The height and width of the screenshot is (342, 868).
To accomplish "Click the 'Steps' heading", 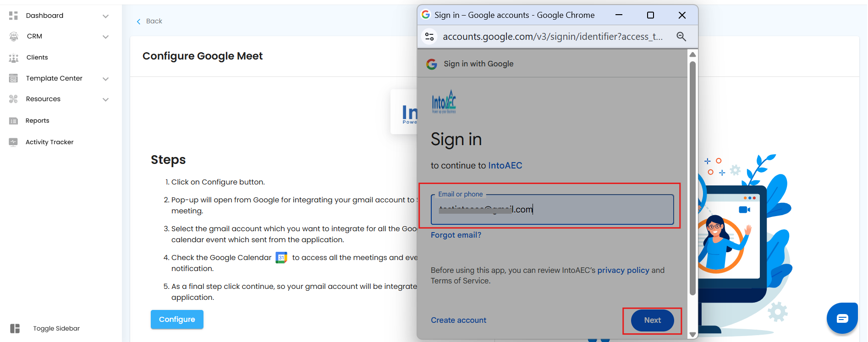I will coord(168,159).
